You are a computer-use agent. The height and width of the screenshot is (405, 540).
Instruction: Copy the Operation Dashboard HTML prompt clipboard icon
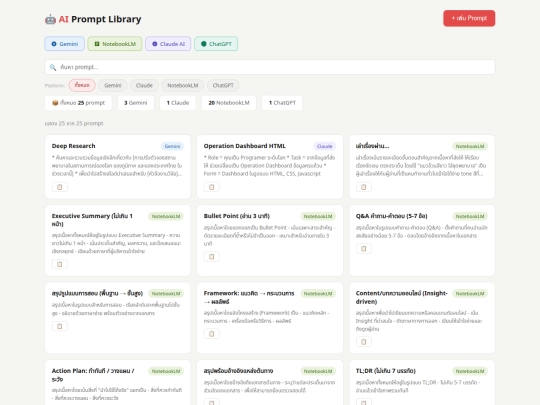pyautogui.click(x=211, y=187)
